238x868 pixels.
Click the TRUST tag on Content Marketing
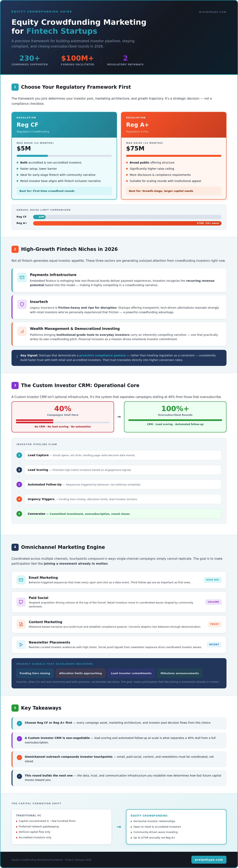tap(214, 624)
